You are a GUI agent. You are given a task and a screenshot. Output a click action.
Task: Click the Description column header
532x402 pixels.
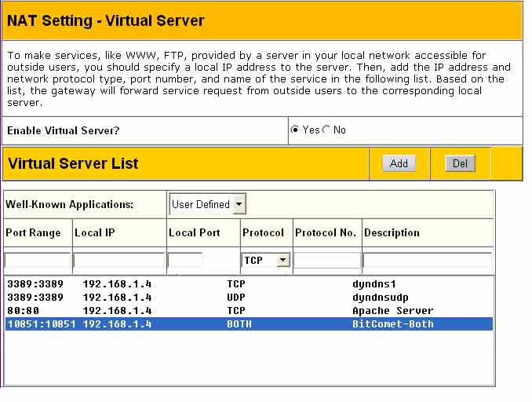(x=392, y=232)
